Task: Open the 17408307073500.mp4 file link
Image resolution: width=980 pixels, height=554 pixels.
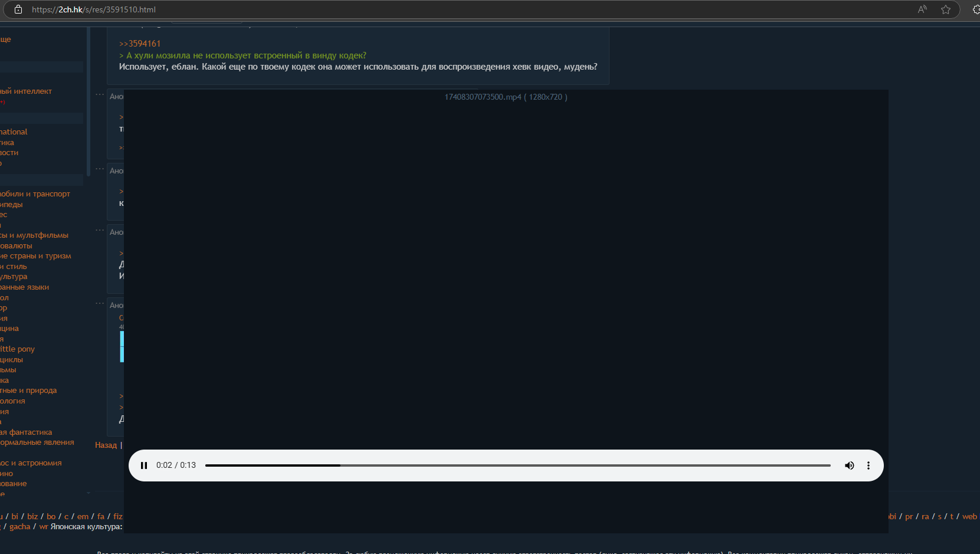Action: point(483,97)
